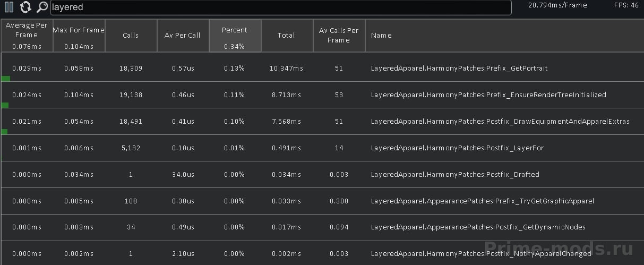Click the 0.021ms average value
The width and height of the screenshot is (644, 265).
[27, 122]
